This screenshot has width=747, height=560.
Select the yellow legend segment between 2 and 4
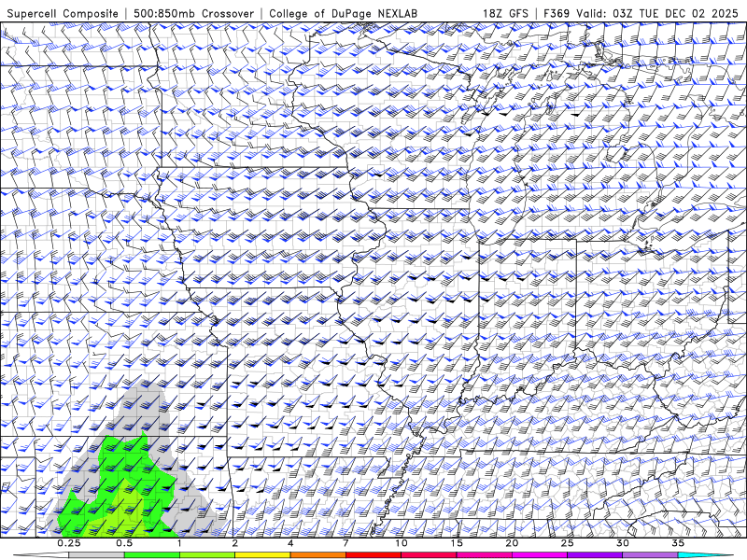click(x=262, y=555)
